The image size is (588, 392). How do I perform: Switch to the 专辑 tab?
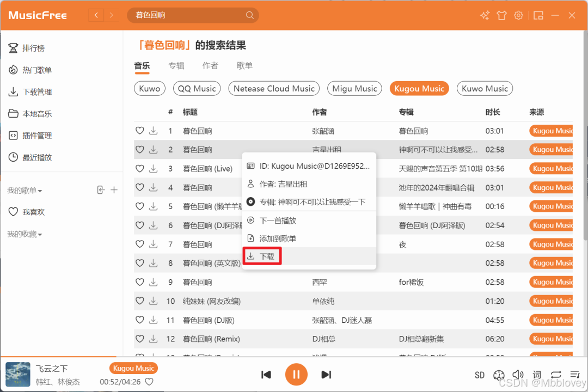click(176, 66)
